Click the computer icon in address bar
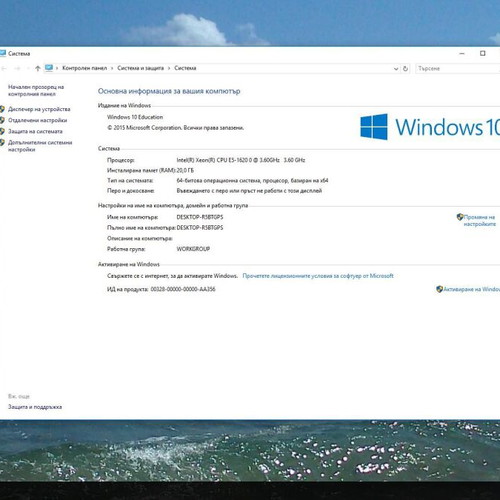The height and width of the screenshot is (500, 500). click(49, 68)
